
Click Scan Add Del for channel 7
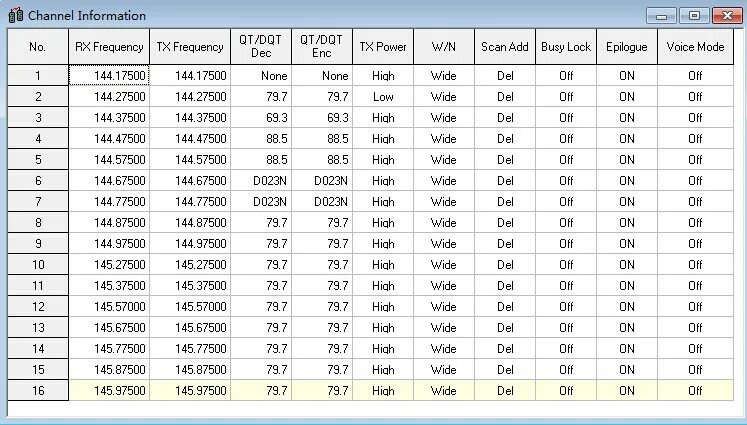(x=505, y=202)
